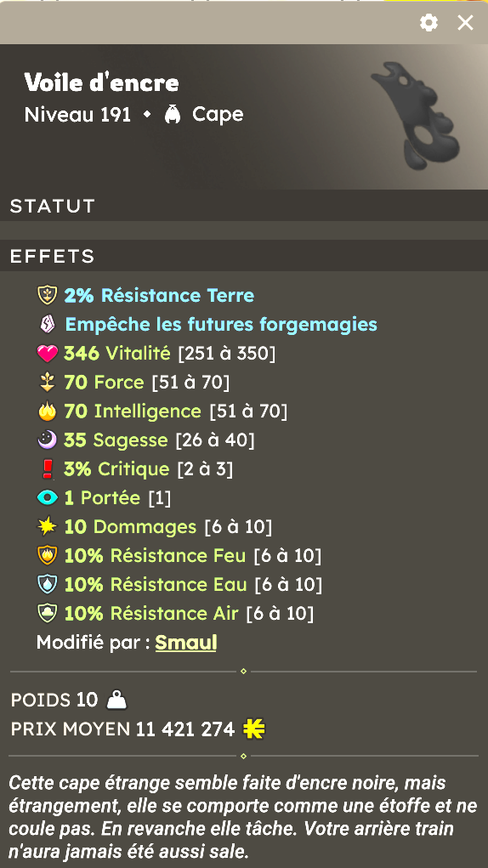Viewport: 488px width, 868px height.
Task: Click the kamas currency icon
Action: tap(254, 729)
